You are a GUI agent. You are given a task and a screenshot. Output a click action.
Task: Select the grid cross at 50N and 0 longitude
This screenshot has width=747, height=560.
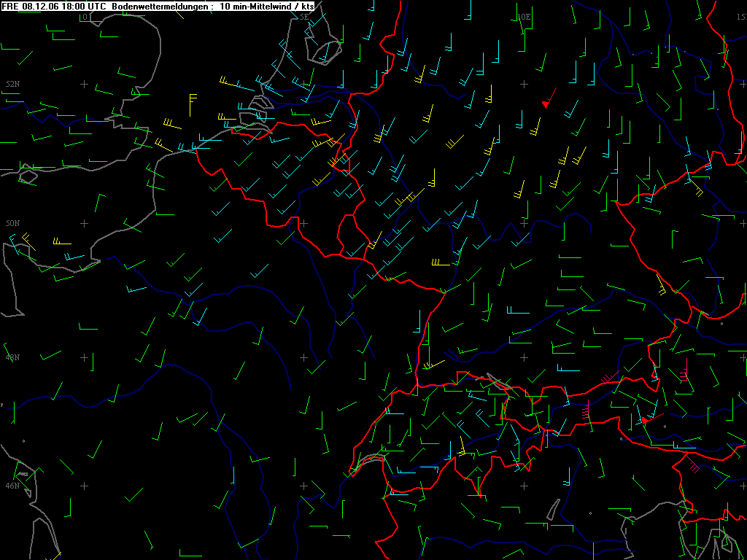(84, 223)
